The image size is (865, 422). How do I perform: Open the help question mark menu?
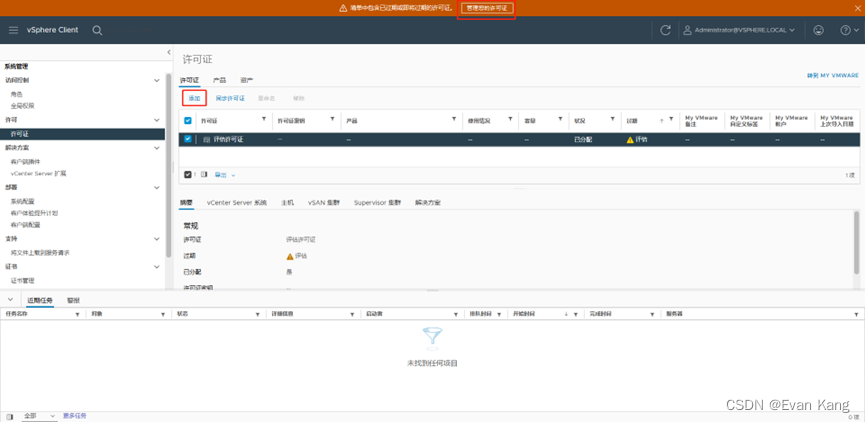(848, 30)
